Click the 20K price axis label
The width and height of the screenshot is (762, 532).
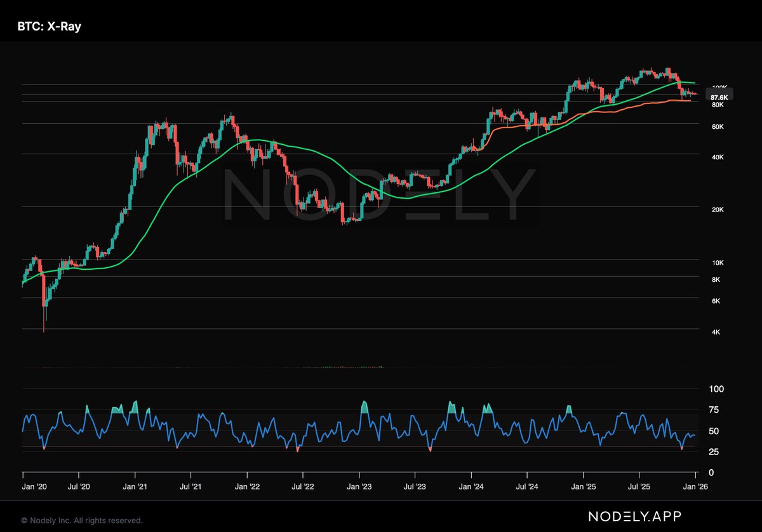click(718, 209)
